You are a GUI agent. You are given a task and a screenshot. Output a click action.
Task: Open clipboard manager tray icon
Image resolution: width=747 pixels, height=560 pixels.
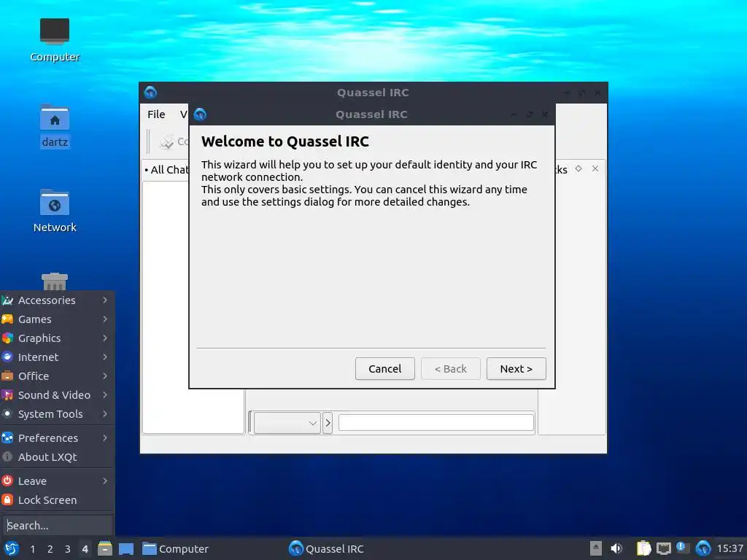[643, 548]
